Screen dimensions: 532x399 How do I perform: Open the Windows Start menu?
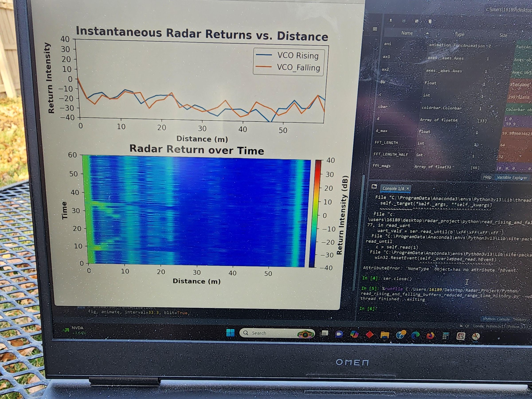(x=230, y=333)
